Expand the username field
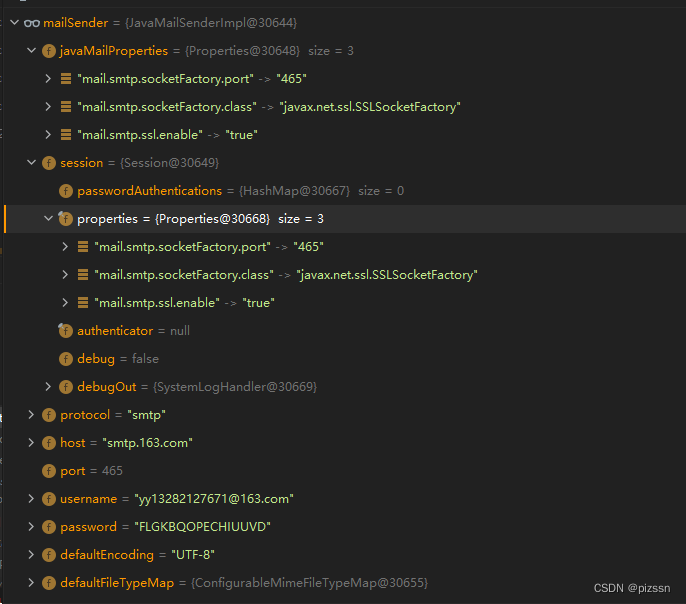Viewport: 686px width, 604px height. (31, 499)
